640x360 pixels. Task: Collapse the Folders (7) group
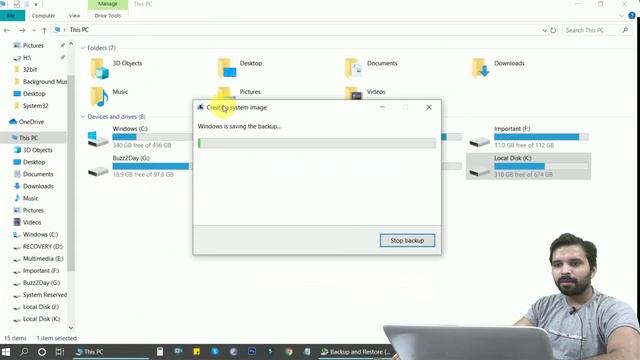(83, 48)
